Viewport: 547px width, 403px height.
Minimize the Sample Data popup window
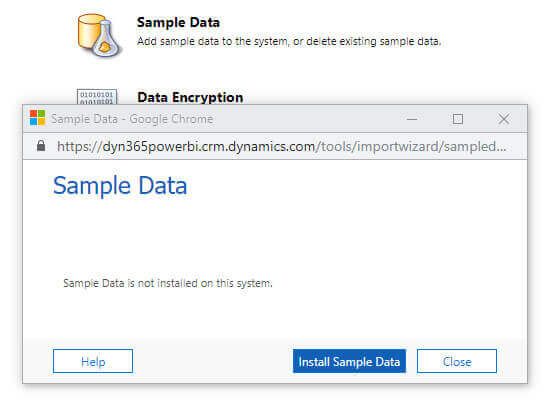tap(412, 119)
